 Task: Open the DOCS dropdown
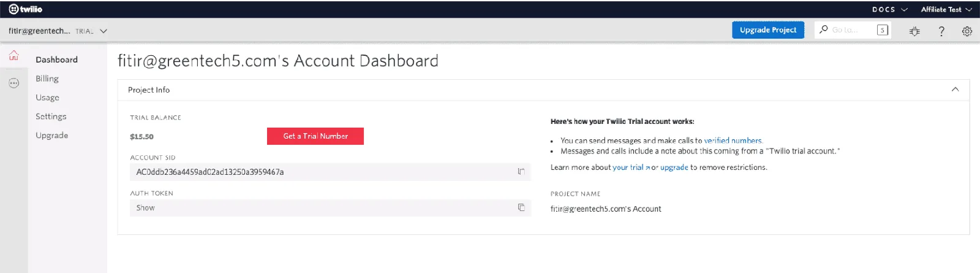pyautogui.click(x=889, y=10)
